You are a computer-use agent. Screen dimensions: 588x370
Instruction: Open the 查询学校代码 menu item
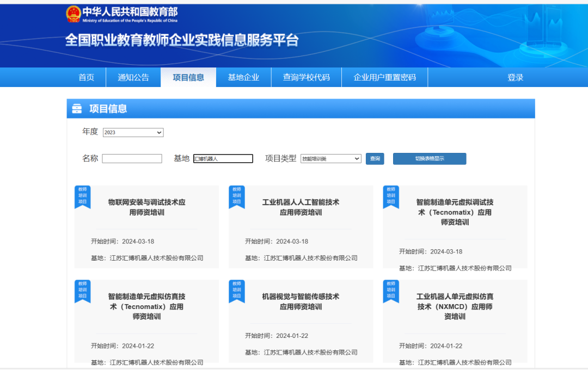[x=306, y=77]
